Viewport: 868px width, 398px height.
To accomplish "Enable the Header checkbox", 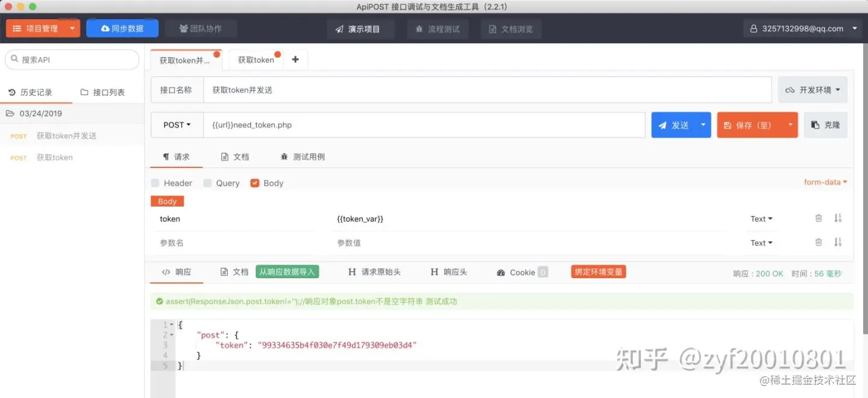I will pyautogui.click(x=156, y=183).
